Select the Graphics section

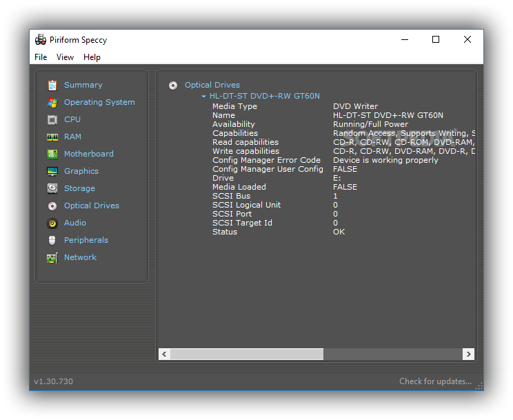[81, 171]
